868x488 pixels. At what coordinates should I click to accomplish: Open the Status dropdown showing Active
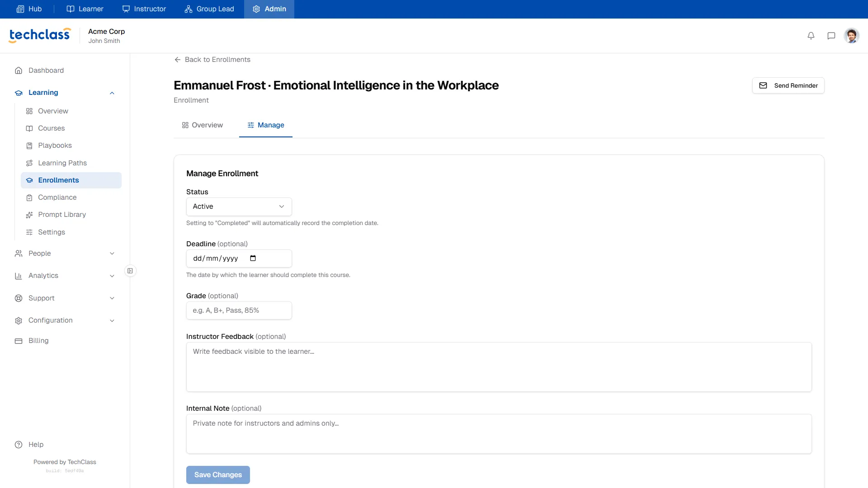tap(239, 206)
